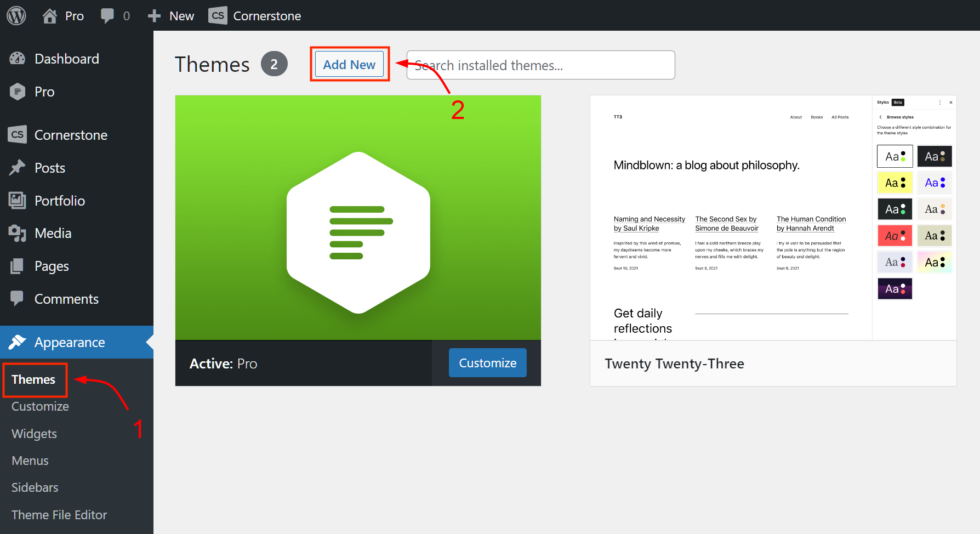Click the WordPress logo icon
The width and height of the screenshot is (980, 534).
tap(16, 15)
